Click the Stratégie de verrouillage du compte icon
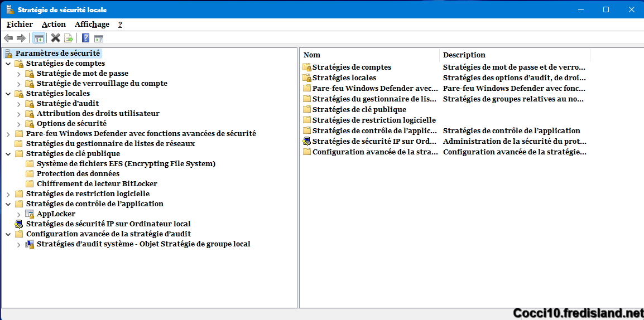Image resolution: width=644 pixels, height=320 pixels. tap(30, 83)
